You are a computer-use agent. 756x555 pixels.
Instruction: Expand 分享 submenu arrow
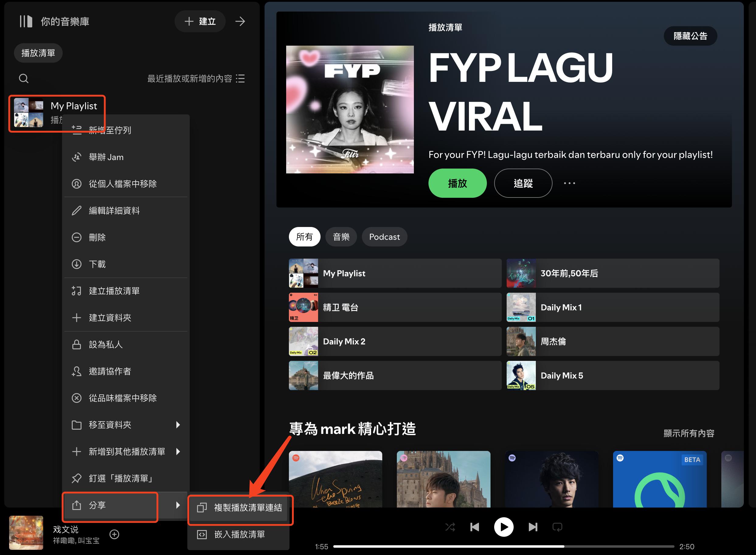178,505
